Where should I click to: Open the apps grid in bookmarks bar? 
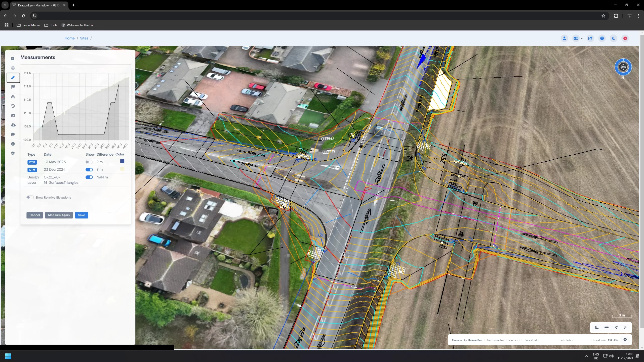point(7,25)
